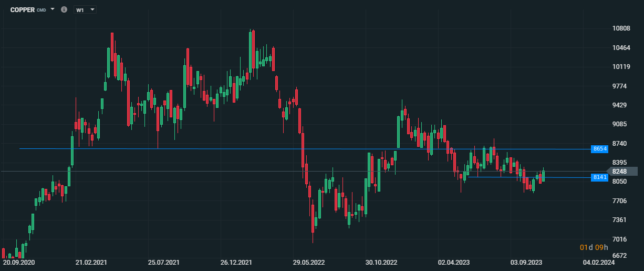
Task: Click the 25.07.2021 date label
Action: 164,262
